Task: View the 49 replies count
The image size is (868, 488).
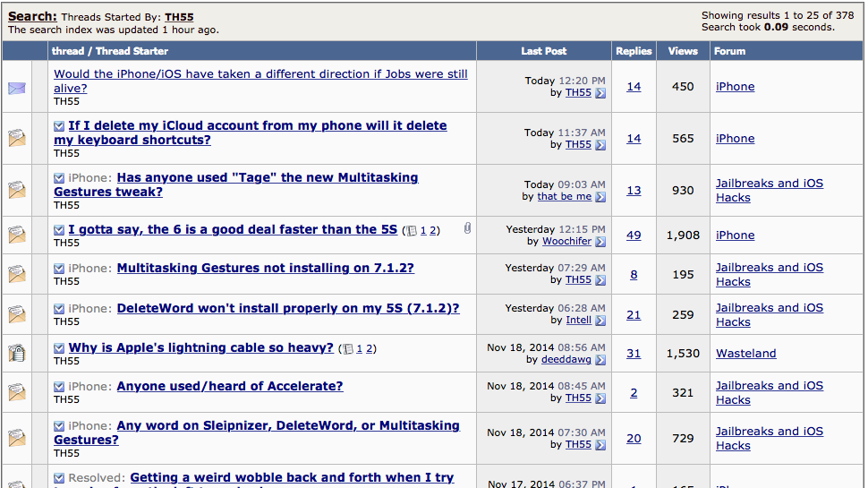Action: pyautogui.click(x=634, y=235)
